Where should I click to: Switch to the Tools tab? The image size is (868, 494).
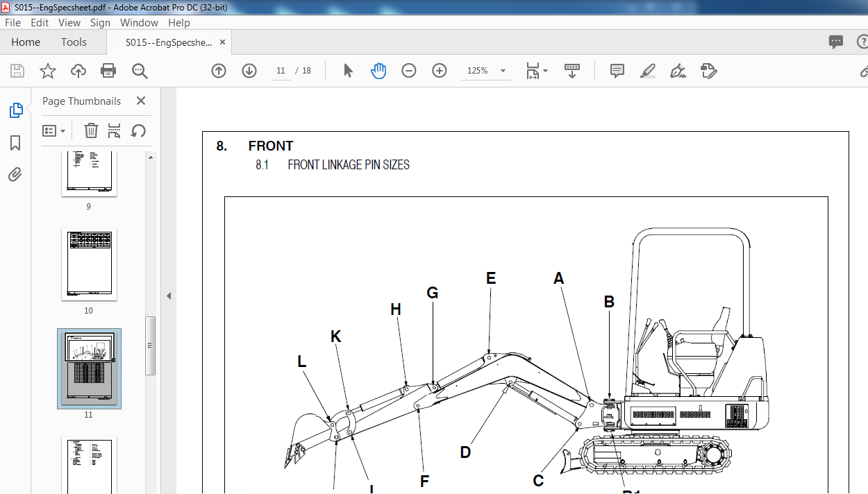pyautogui.click(x=74, y=42)
